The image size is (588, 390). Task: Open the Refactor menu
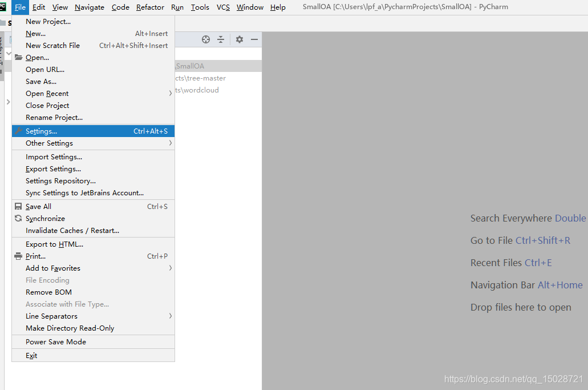point(150,7)
